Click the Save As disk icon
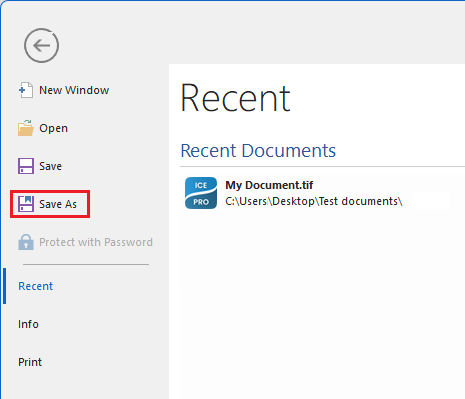The width and height of the screenshot is (465, 399). [x=26, y=204]
